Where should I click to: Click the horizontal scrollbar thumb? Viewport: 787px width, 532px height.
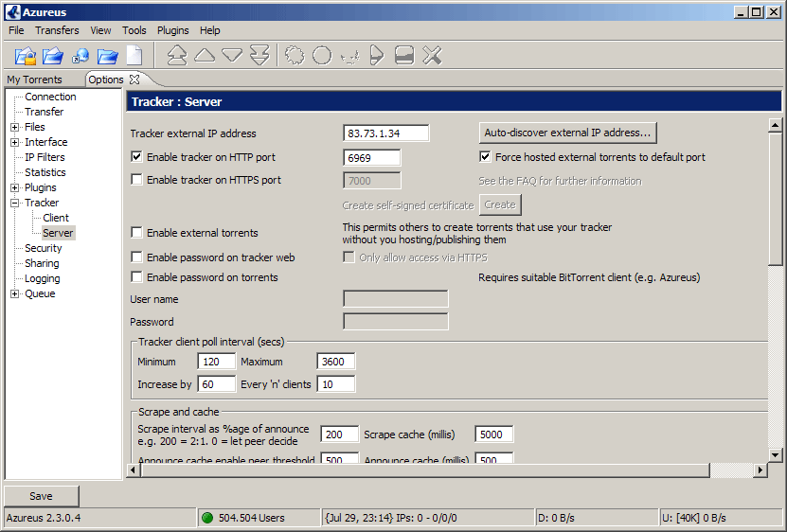tap(425, 470)
